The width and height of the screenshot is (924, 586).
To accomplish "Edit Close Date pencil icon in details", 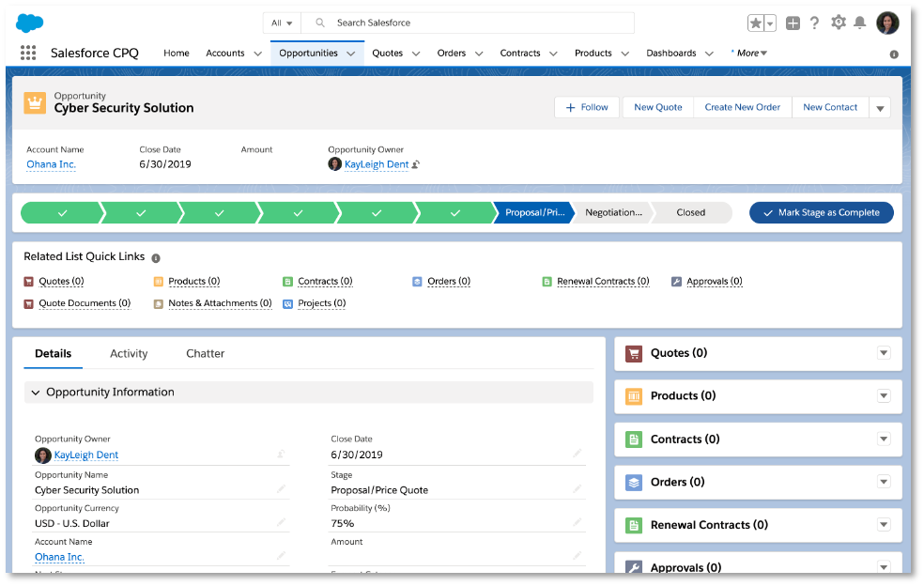I will [x=577, y=454].
